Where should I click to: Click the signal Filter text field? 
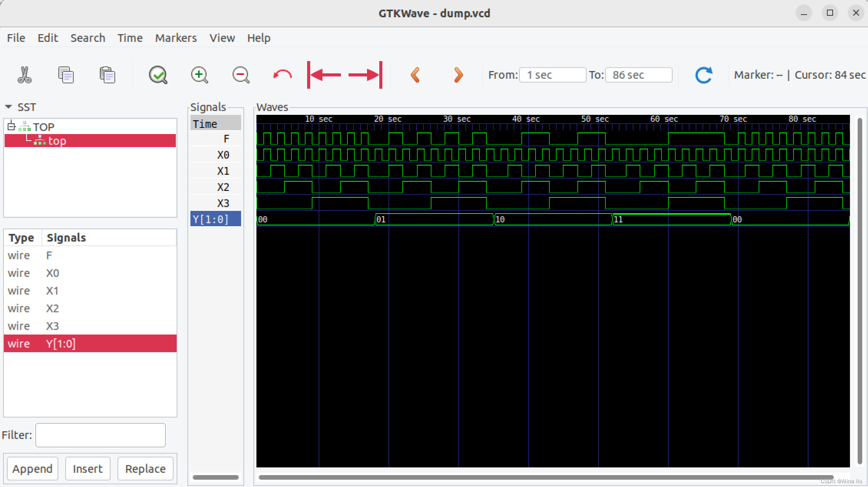(100, 435)
